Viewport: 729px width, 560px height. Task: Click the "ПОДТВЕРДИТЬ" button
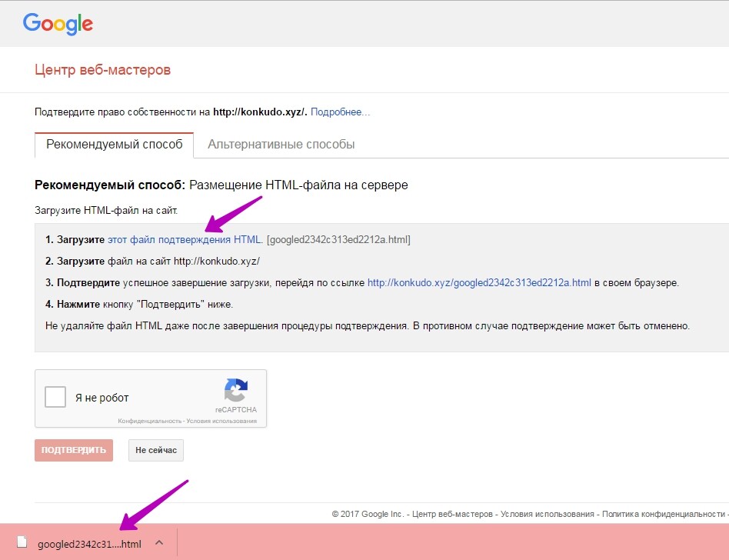coord(74,450)
